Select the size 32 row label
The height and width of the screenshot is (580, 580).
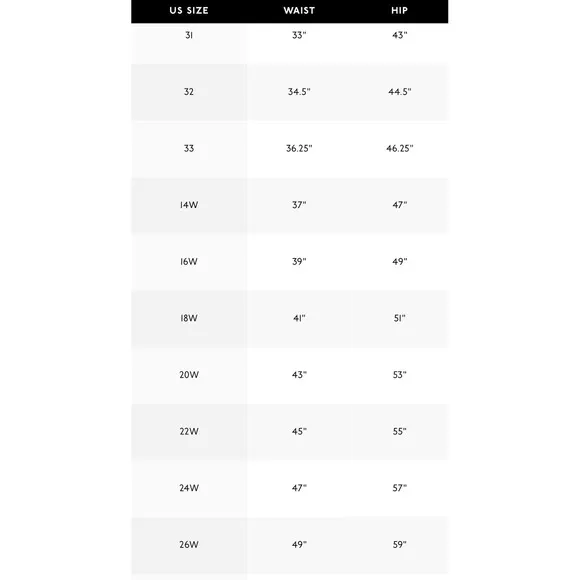click(x=189, y=92)
